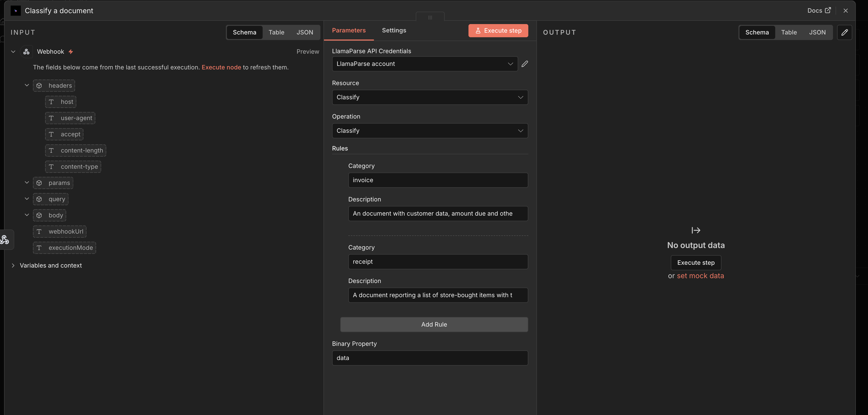Expand Variables and context section
The height and width of the screenshot is (415, 868).
pyautogui.click(x=13, y=266)
